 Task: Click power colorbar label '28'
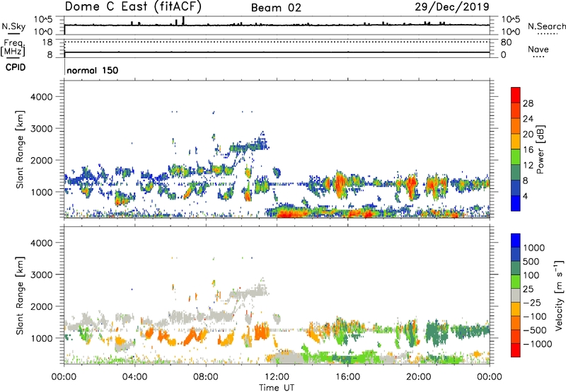coord(528,103)
